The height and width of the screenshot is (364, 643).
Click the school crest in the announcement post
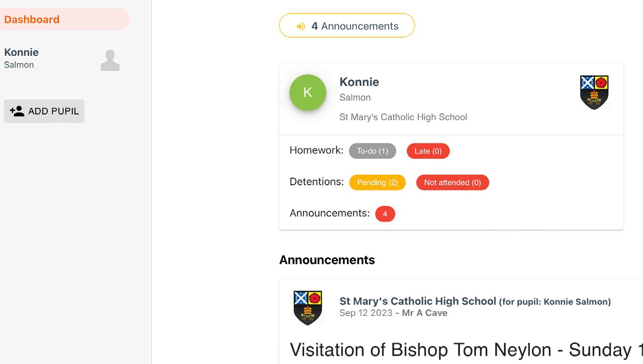[x=308, y=307]
